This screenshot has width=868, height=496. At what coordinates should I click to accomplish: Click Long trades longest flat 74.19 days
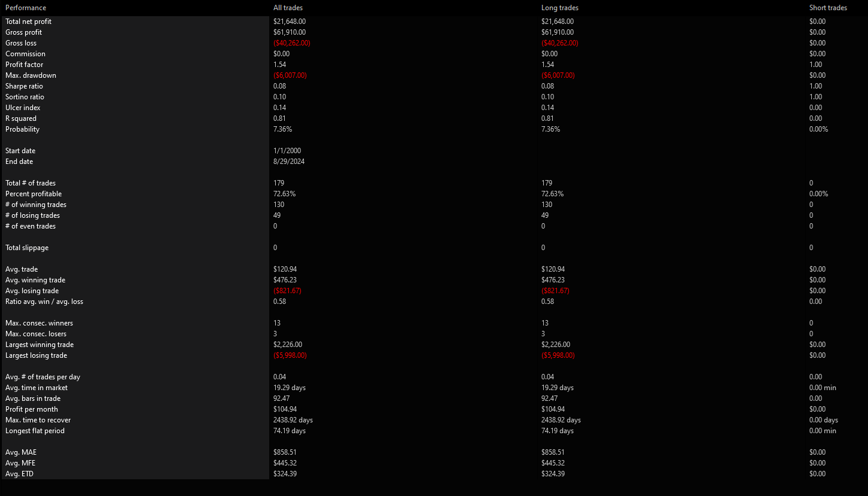558,431
